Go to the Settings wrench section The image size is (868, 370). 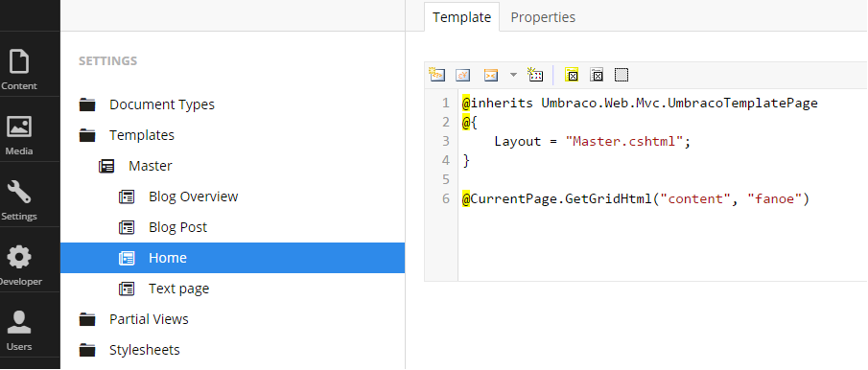[x=19, y=199]
